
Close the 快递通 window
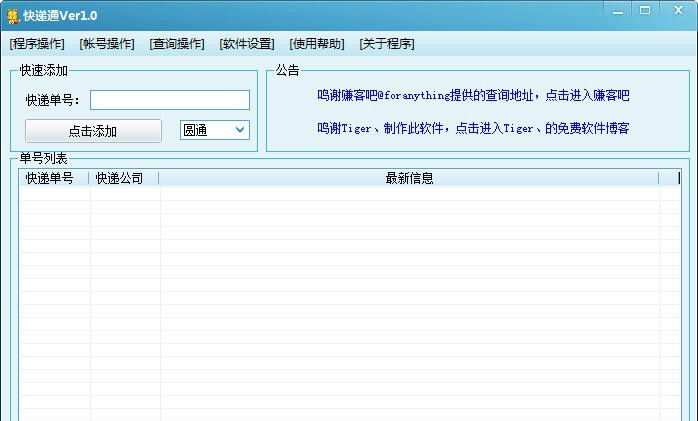[x=678, y=11]
